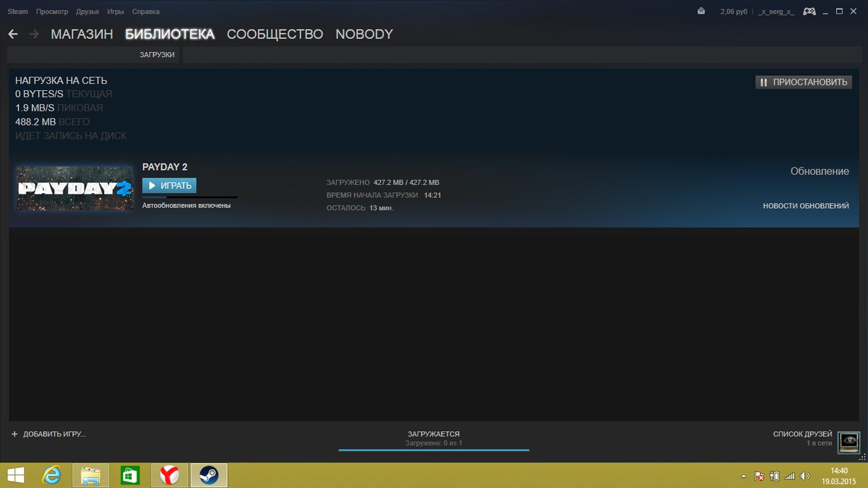
Task: Open the inbox envelope icon
Action: pos(701,12)
